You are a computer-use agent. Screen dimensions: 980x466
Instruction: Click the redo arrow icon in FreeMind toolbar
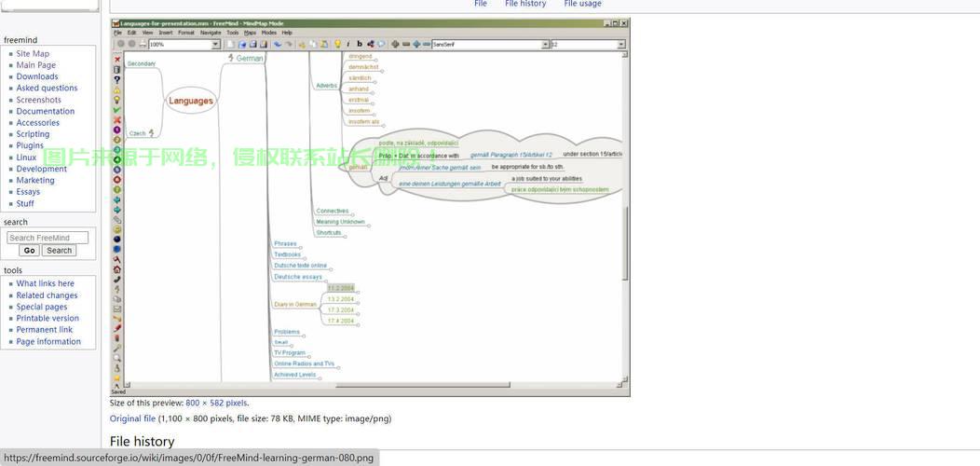289,45
